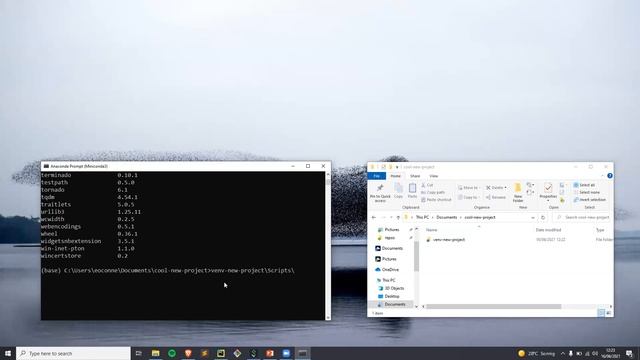
Task: Show hidden system tray icons
Action: 562,353
